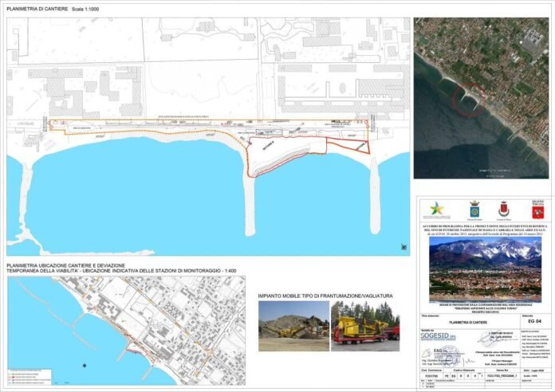Click the north arrow symbol on the main site plan

coord(403,247)
